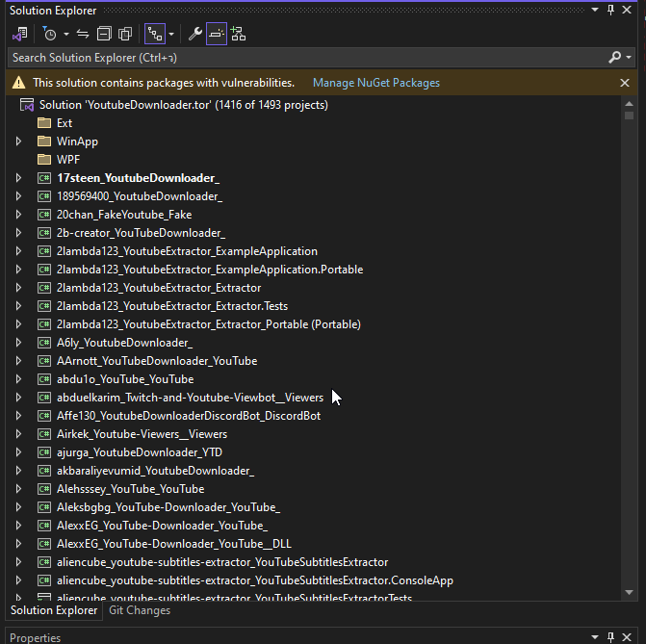Click the WPF folder icon

pos(44,160)
